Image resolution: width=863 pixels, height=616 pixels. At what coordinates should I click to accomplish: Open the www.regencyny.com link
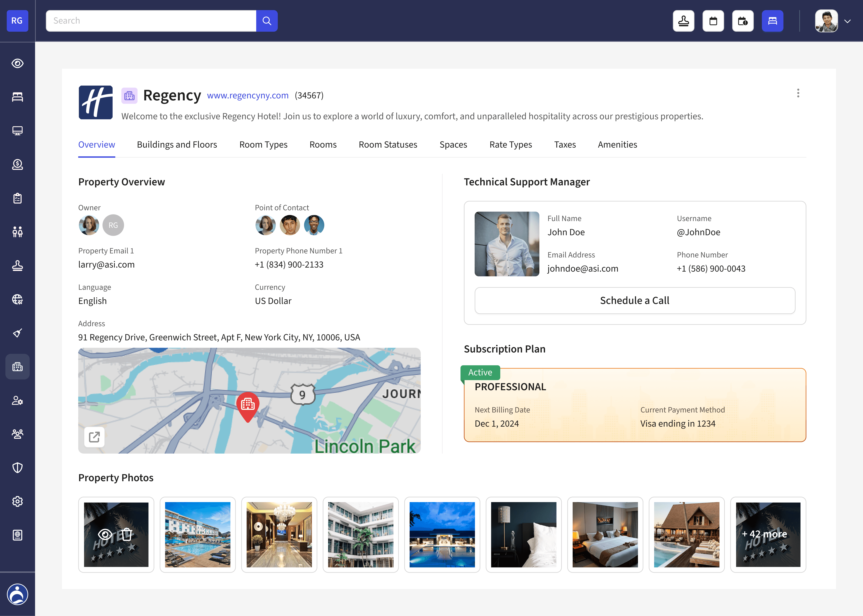[x=248, y=96]
